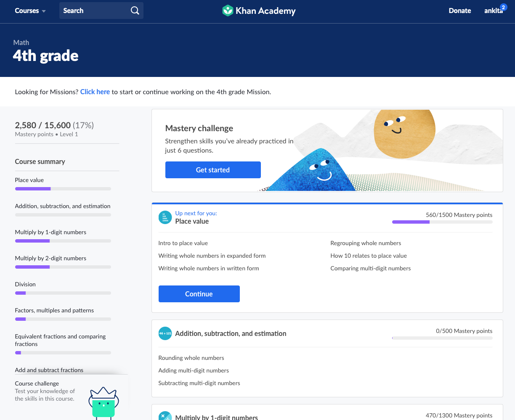Click the Math breadcrumb link
Image resolution: width=515 pixels, height=420 pixels.
pyautogui.click(x=21, y=42)
